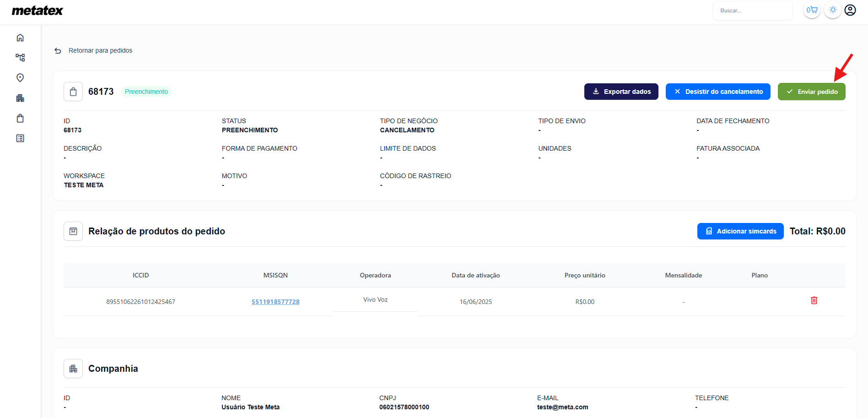The height and width of the screenshot is (418, 868).
Task: Click the Exportar dados button
Action: click(x=621, y=92)
